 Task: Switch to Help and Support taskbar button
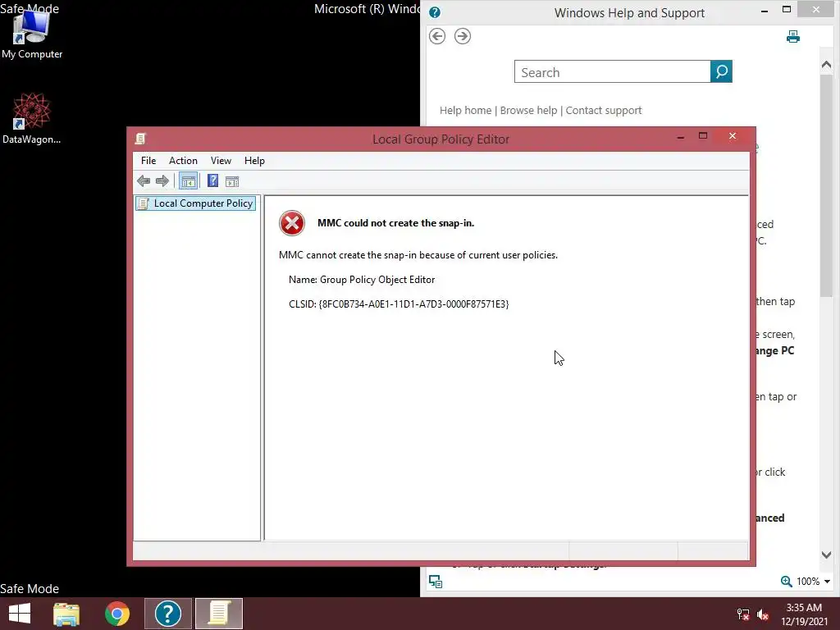(x=167, y=614)
